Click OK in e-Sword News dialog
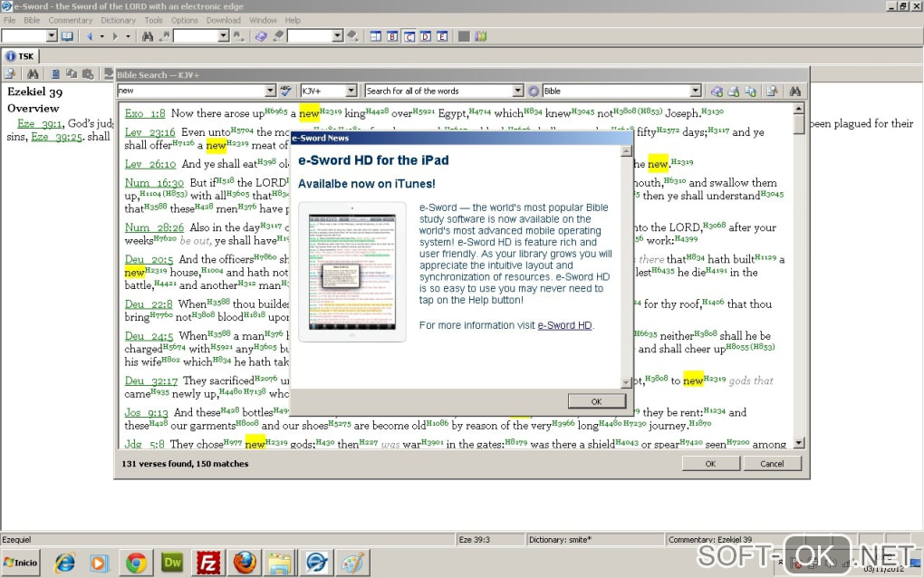 tap(596, 401)
